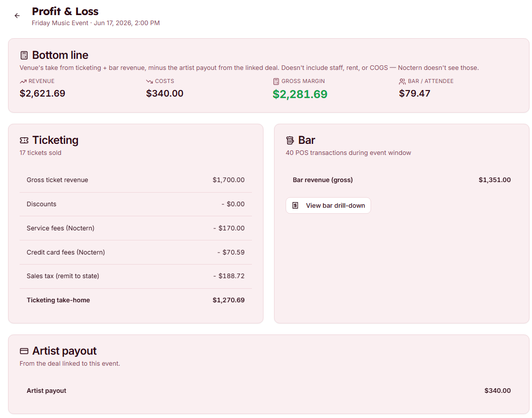
Task: Select the Credit card fees (Noctern) label
Action: (66, 252)
